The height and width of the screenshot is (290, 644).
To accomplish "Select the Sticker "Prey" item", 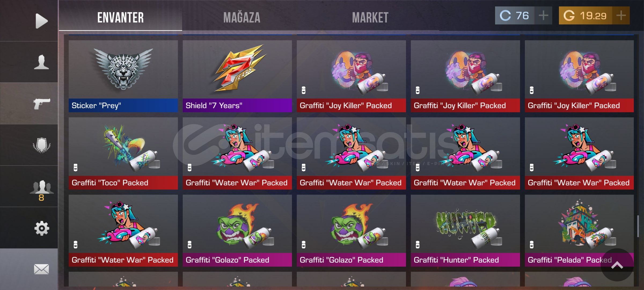I will 123,76.
